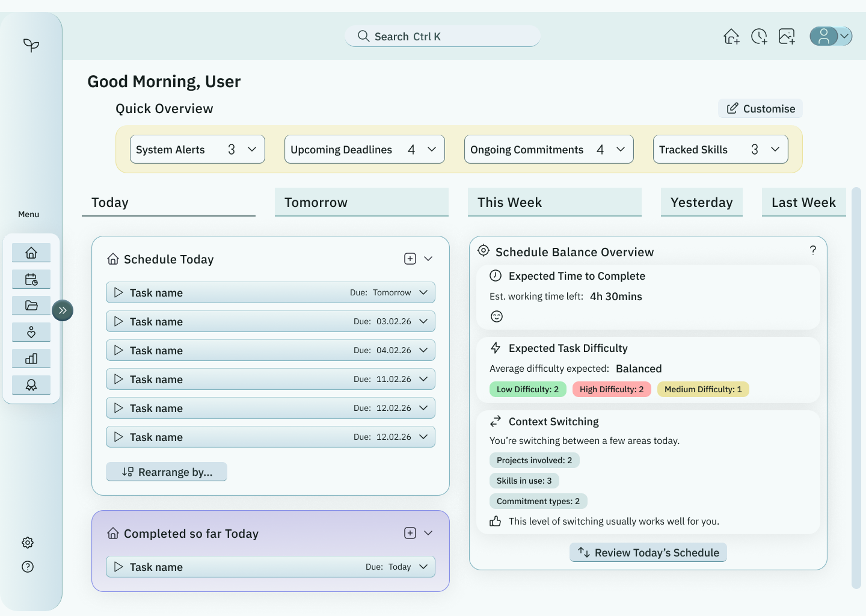Click the Customise button
Viewport: 866px width, 616px height.
tap(760, 108)
